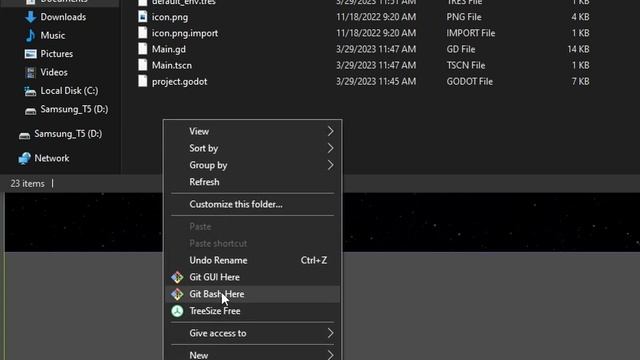Screen dimensions: 640x360
Task: Click the 23 items status bar text
Action: 27,184
